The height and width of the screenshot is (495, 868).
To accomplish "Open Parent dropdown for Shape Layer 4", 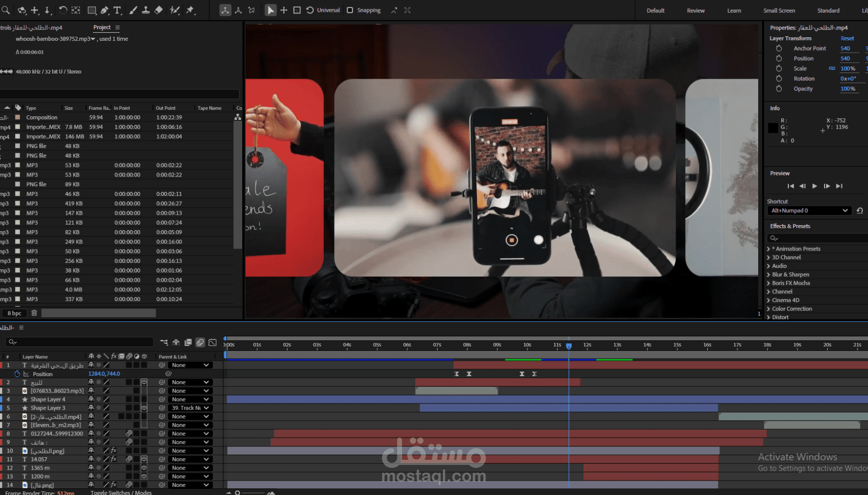I will (x=190, y=400).
